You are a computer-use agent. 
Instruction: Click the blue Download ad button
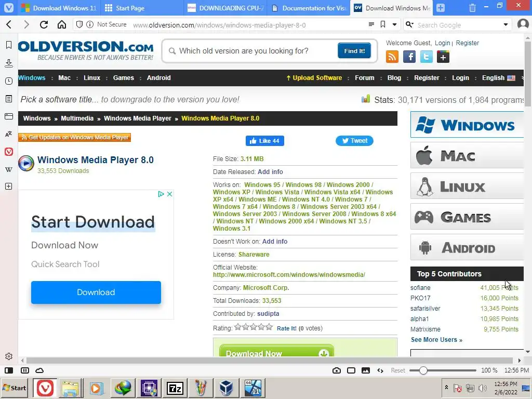coord(96,292)
